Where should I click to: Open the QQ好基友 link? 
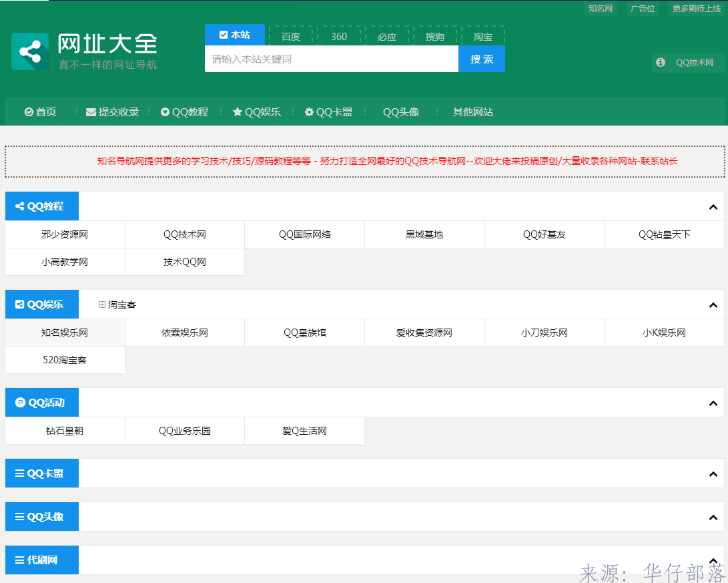[x=544, y=234]
